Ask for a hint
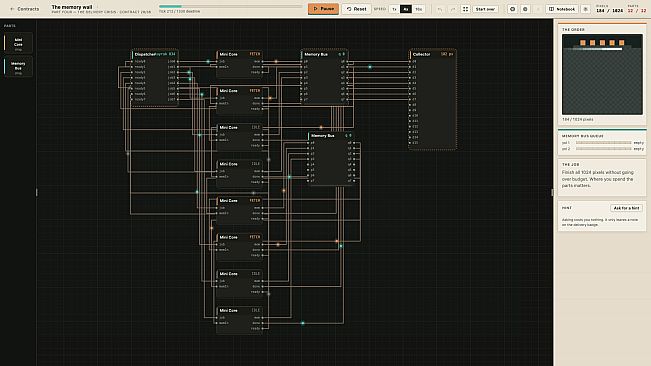 (x=626, y=208)
